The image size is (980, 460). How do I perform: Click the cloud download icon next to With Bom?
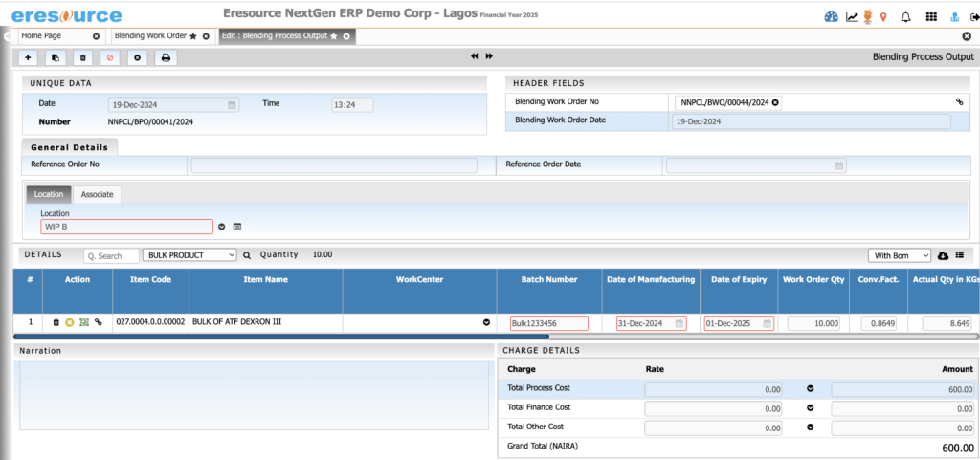point(943,255)
